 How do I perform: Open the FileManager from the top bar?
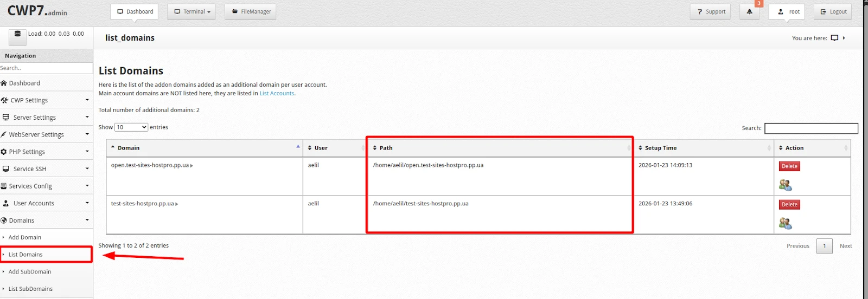point(251,12)
